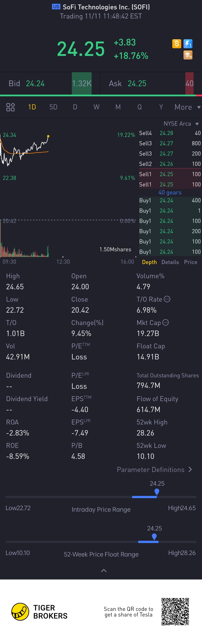
Task: Tap the P/B value 4.58
Action: (x=78, y=456)
